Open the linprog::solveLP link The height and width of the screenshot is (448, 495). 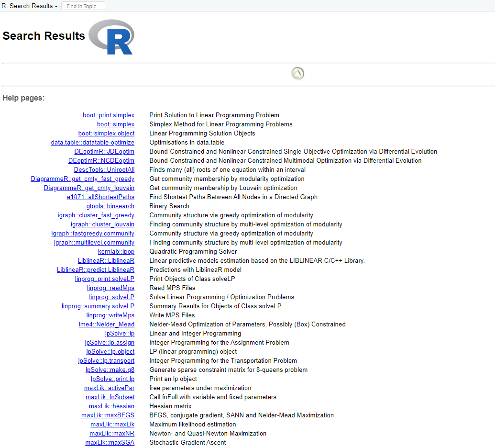click(x=111, y=297)
